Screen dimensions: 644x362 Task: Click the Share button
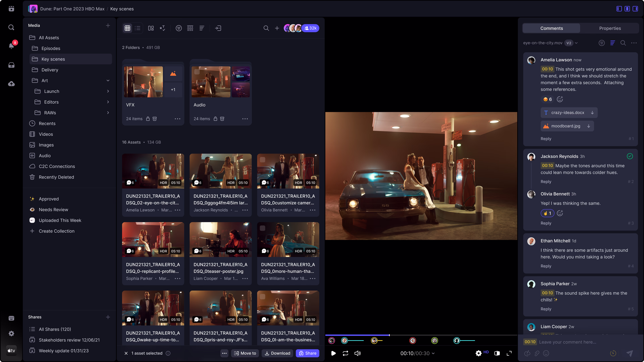point(308,353)
